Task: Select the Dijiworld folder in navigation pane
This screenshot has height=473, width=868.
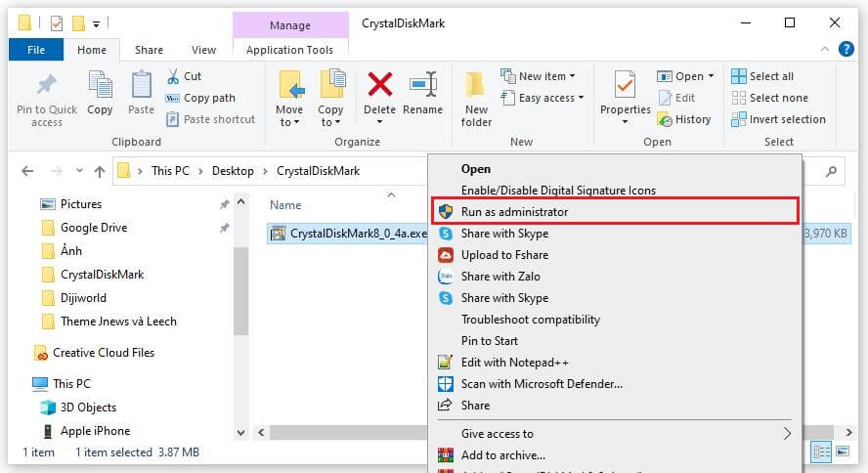Action: (83, 298)
